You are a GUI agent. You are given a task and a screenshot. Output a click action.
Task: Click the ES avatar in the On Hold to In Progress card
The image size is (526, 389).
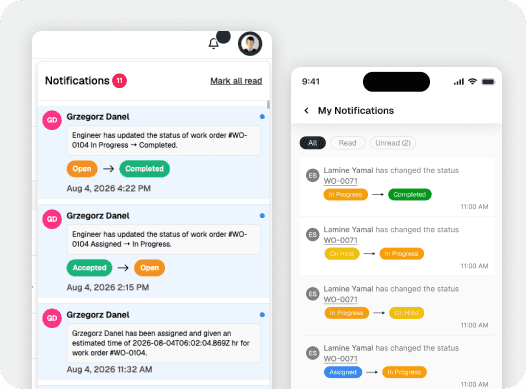click(313, 234)
